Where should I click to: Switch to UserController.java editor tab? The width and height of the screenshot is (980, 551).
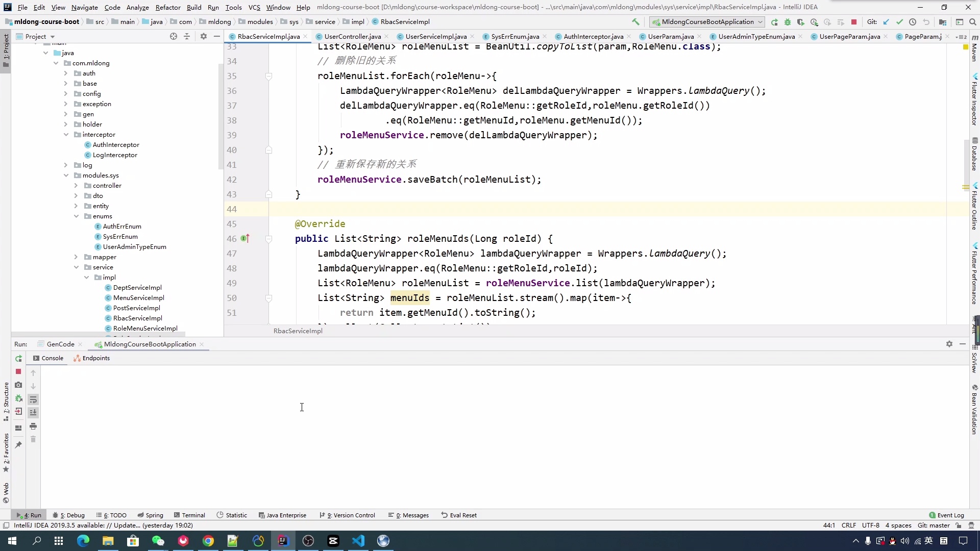click(352, 36)
